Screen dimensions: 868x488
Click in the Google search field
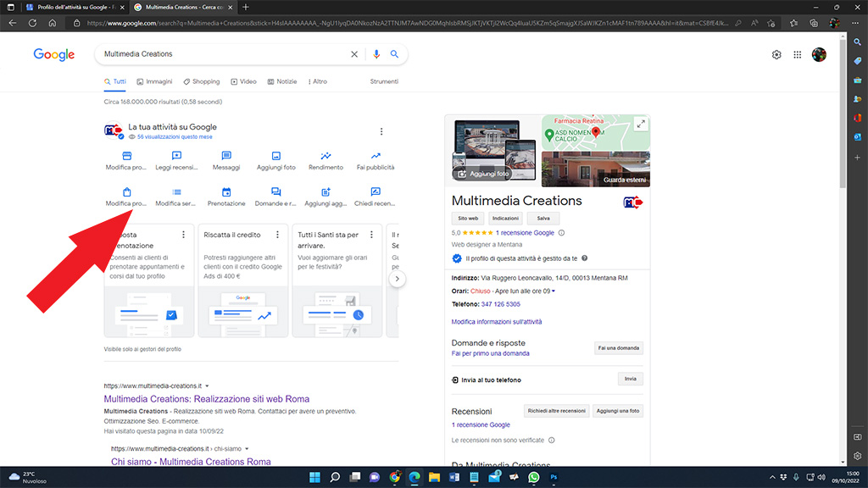click(224, 54)
